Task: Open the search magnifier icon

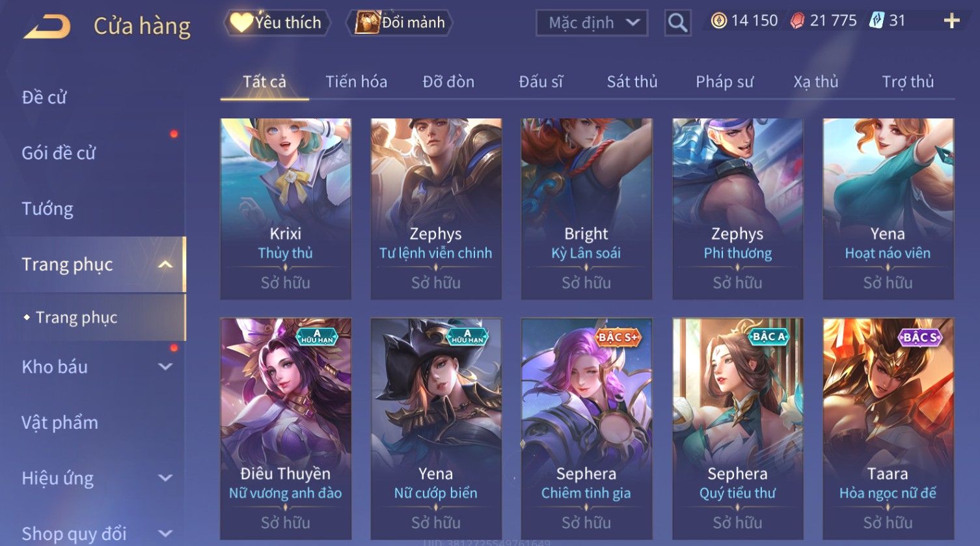Action: pos(677,23)
